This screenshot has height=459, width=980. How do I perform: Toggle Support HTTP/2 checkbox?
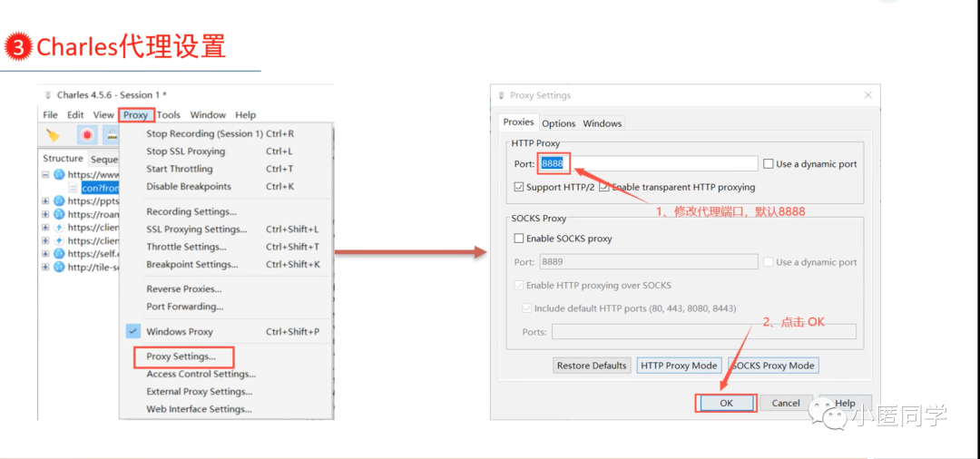(518, 187)
